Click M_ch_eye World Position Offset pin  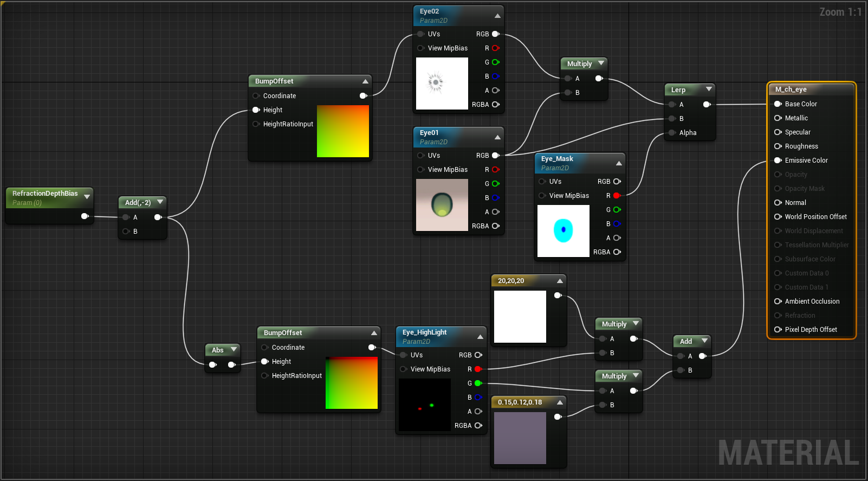tap(778, 217)
